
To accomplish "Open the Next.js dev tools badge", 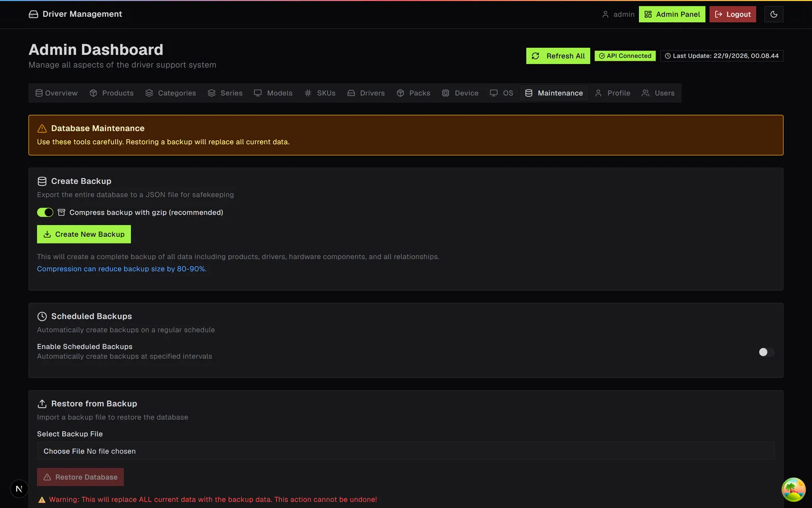I will pyautogui.click(x=19, y=489).
